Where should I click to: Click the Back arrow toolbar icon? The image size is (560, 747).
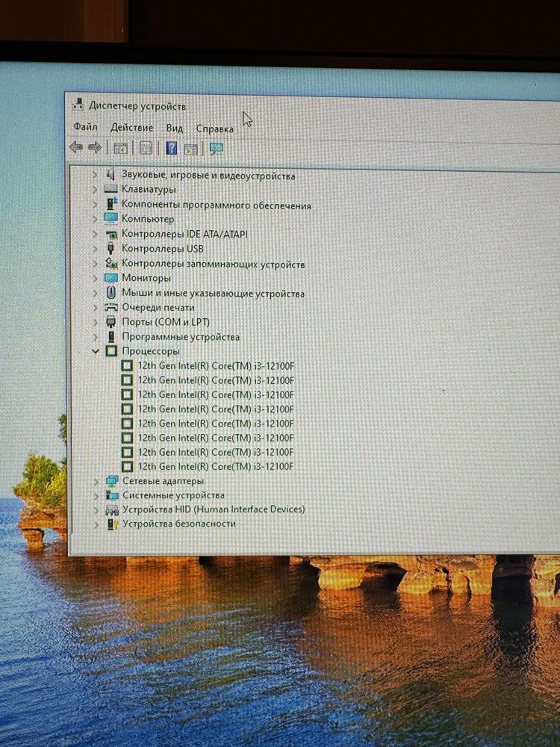(76, 147)
